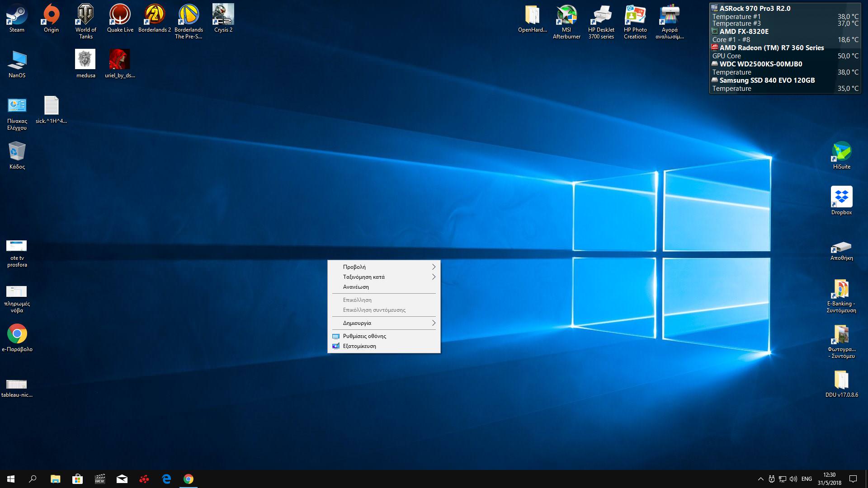Select the World of Tanks shortcut

[85, 21]
